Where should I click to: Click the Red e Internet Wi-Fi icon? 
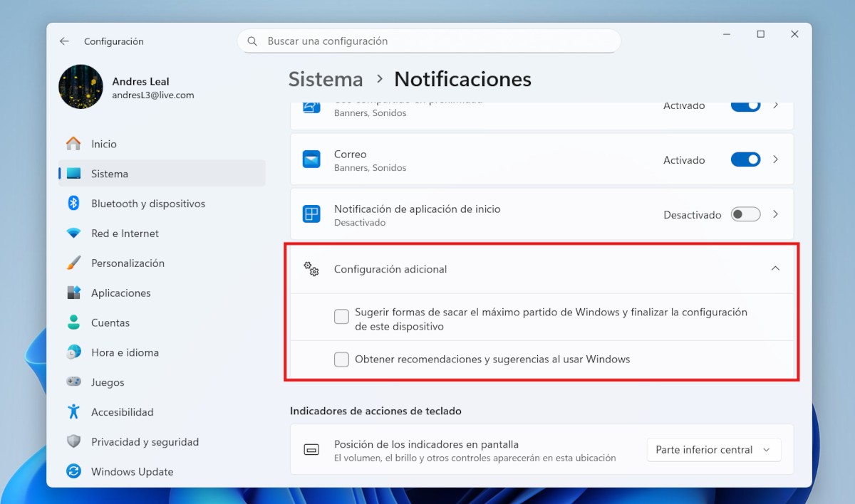tap(73, 233)
